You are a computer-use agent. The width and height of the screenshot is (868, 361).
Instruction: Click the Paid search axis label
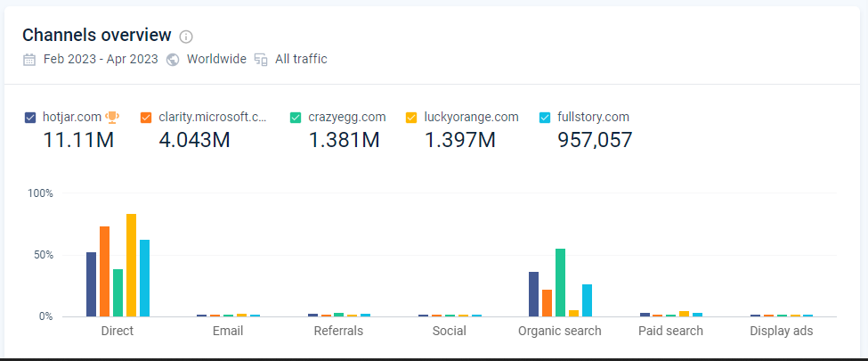coord(670,331)
